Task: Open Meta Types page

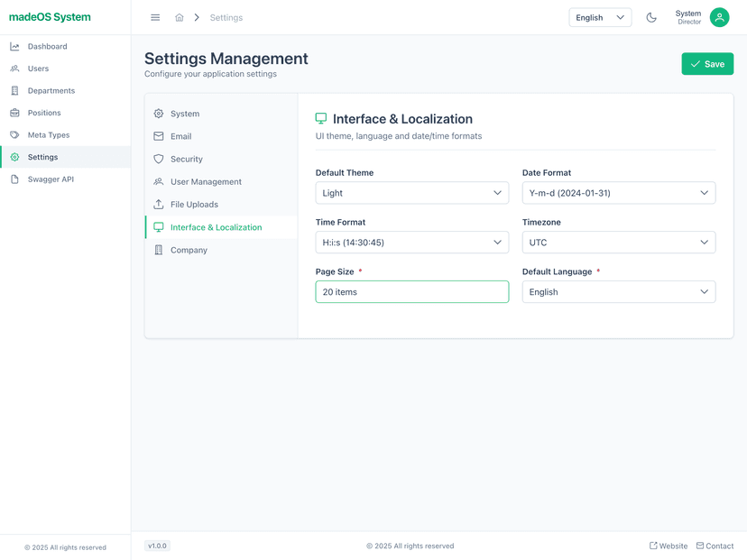Action: [65, 134]
